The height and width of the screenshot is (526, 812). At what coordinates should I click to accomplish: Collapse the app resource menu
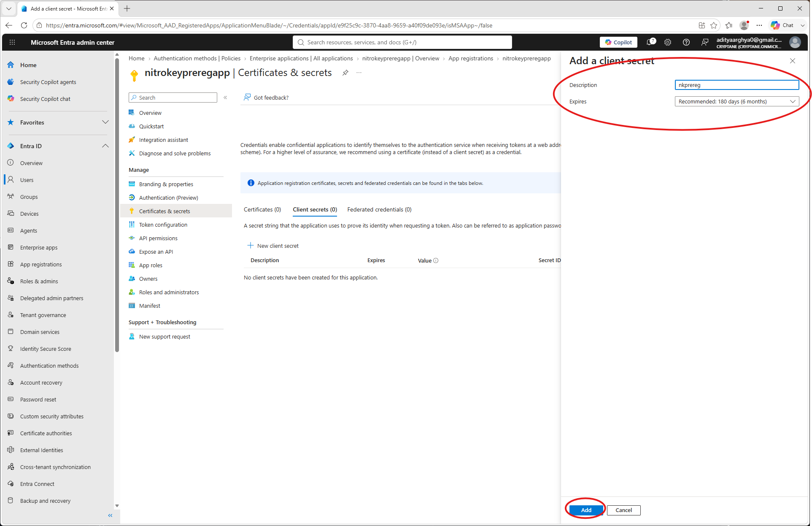coord(226,98)
